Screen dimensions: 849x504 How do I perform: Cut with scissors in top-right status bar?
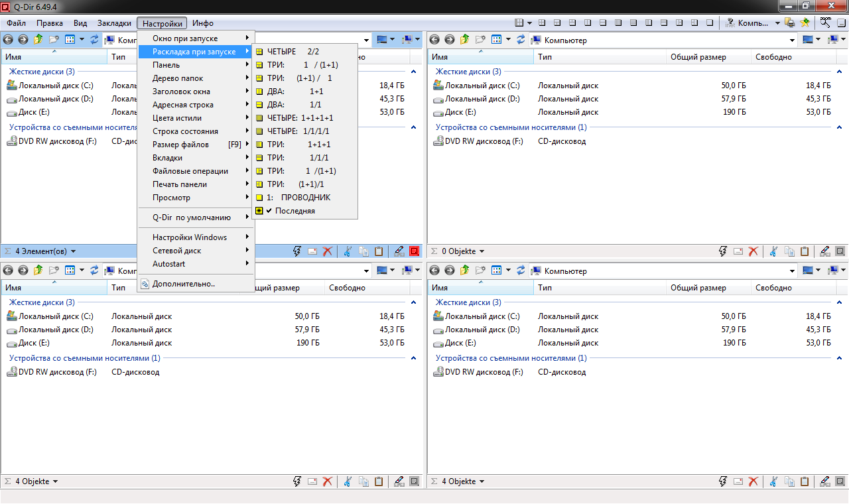(773, 251)
